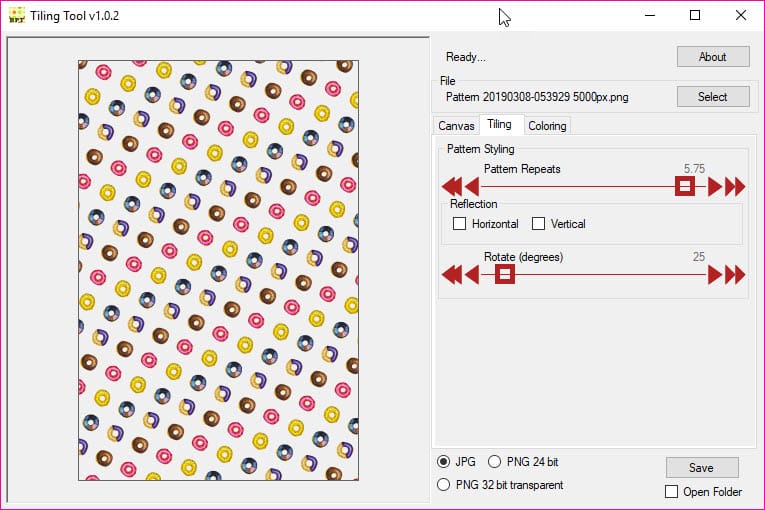765x510 pixels.
Task: Click the Pattern Repeats slider handle
Action: [x=685, y=186]
